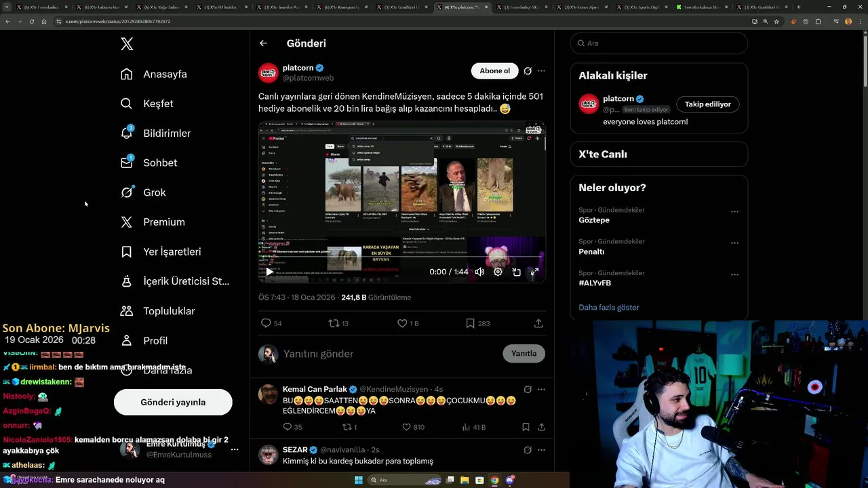Share Kemal Can Parlak comment
This screenshot has height=488, width=868.
pos(541,427)
